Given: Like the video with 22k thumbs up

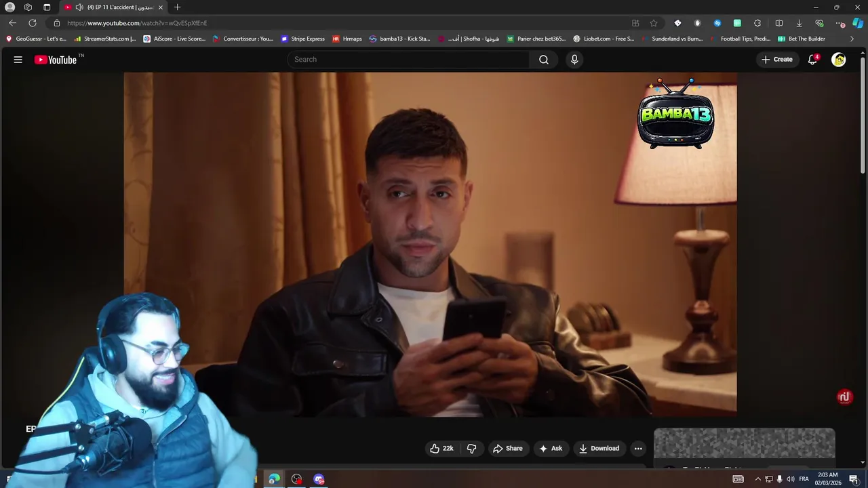Looking at the screenshot, I should (x=441, y=449).
